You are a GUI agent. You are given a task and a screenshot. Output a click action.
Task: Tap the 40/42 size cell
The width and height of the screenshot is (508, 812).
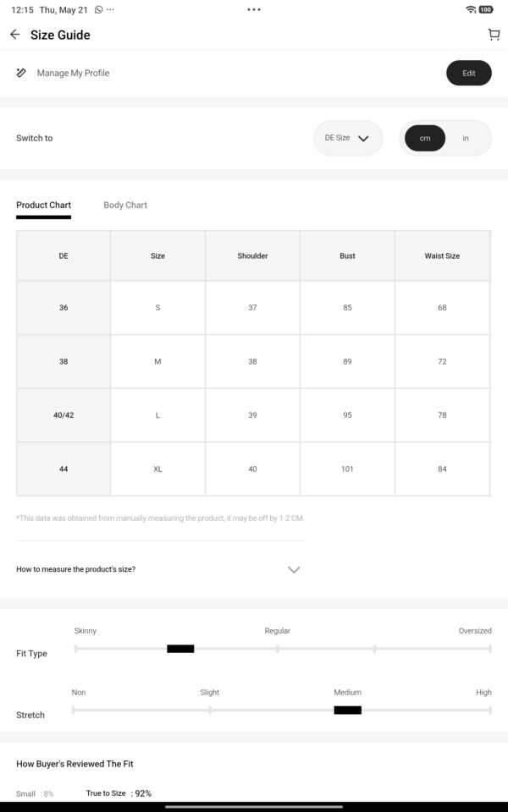tap(63, 415)
